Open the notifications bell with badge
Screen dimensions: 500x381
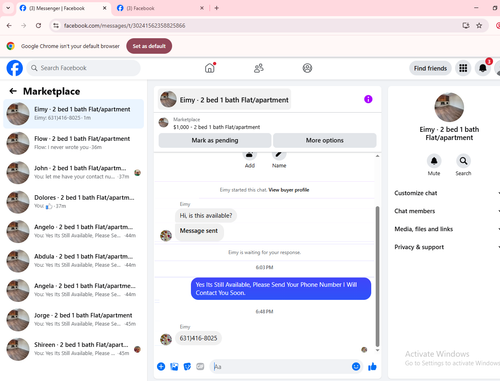(x=483, y=68)
